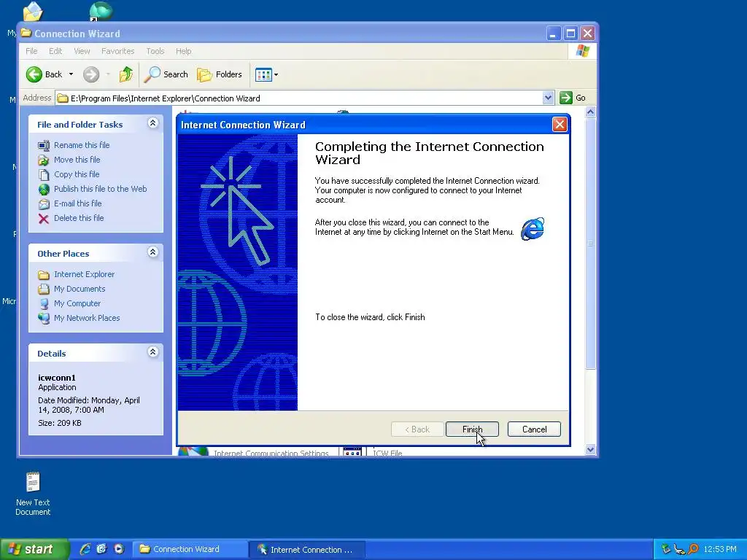Click the Up folder icon in toolbar
Viewport: 747px width, 560px height.
point(125,74)
